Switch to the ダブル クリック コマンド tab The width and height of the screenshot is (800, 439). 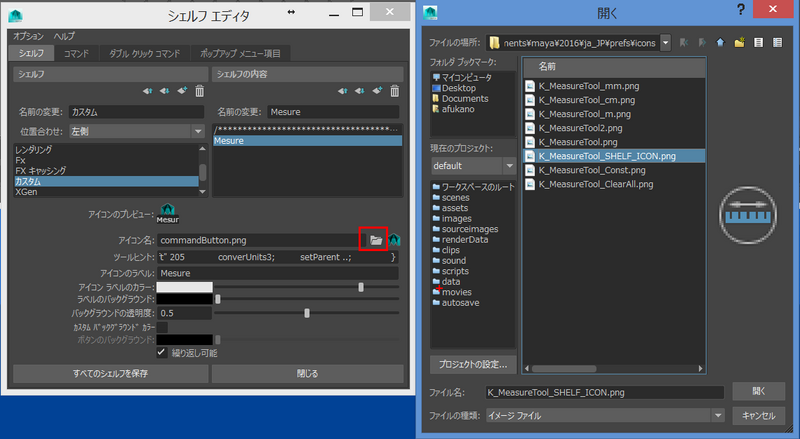tap(144, 53)
